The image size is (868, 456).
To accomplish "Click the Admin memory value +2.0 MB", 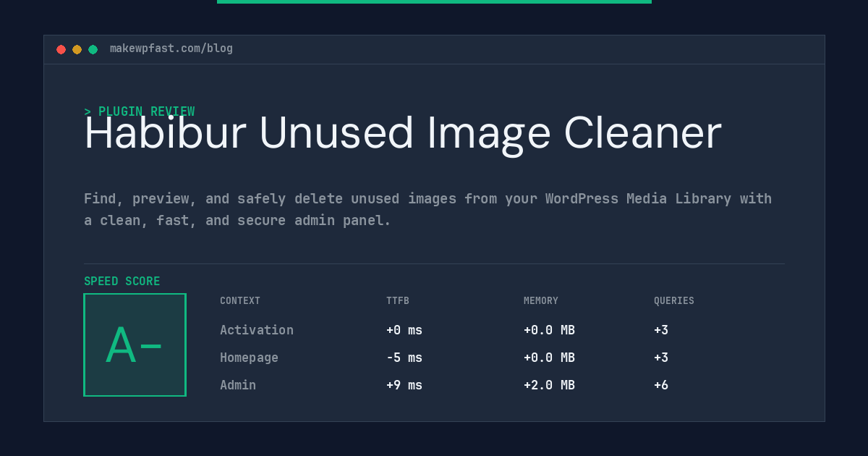I will tap(549, 385).
